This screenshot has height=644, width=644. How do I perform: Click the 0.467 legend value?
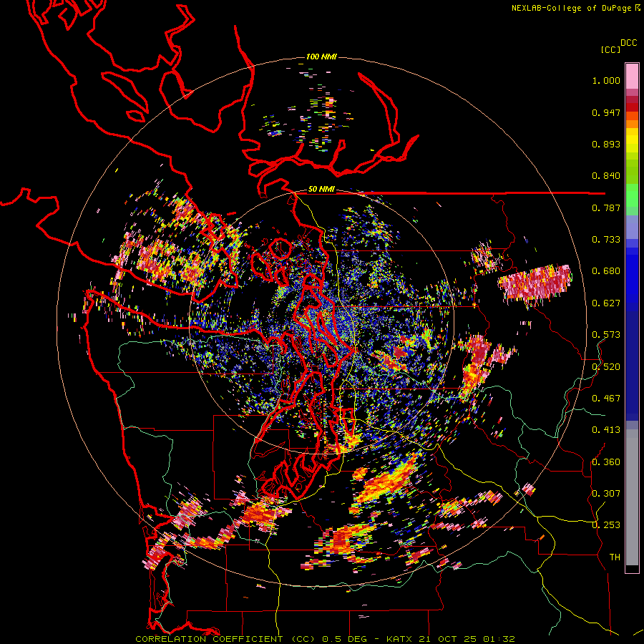606,399
